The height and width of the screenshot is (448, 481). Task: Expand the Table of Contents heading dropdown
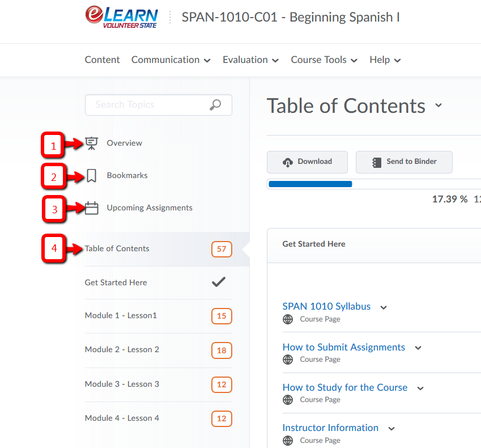[x=438, y=105]
